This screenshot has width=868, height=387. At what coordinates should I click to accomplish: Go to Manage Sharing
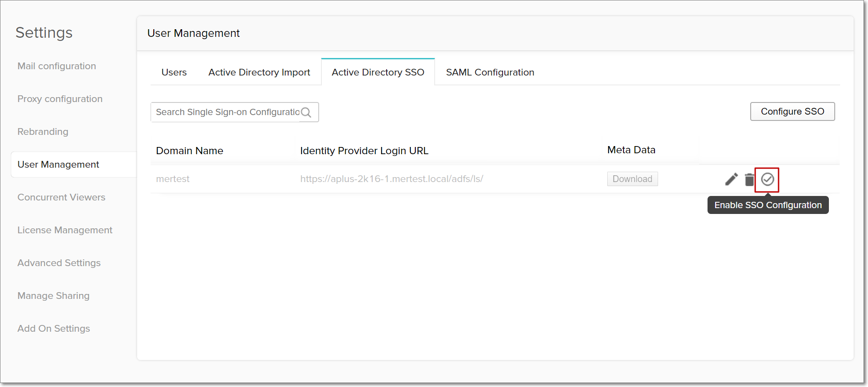(x=53, y=296)
